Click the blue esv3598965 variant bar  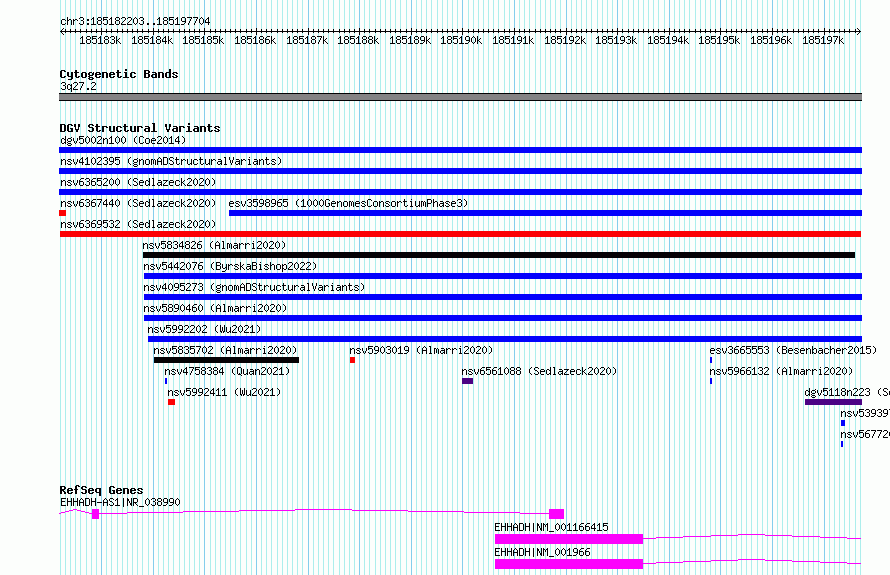[545, 213]
